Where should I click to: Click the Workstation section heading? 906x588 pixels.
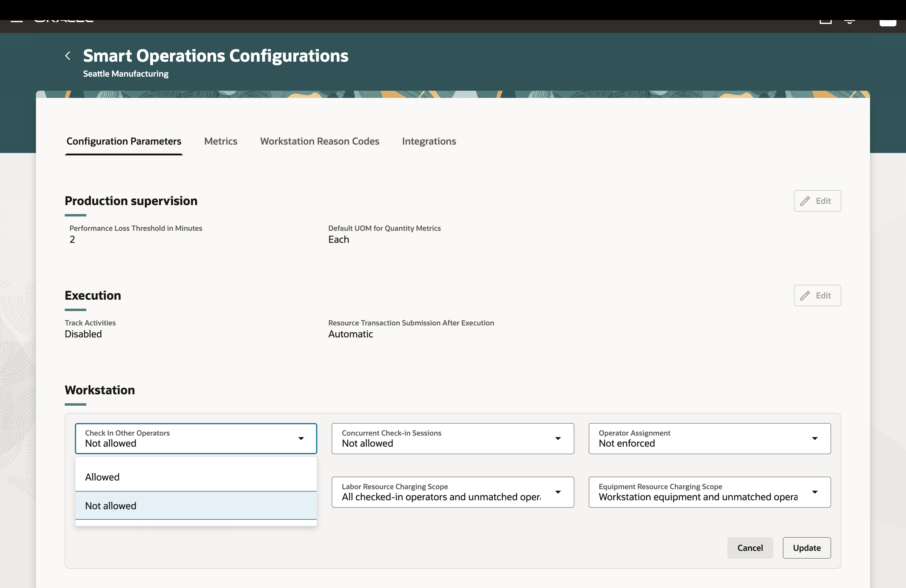pos(100,390)
